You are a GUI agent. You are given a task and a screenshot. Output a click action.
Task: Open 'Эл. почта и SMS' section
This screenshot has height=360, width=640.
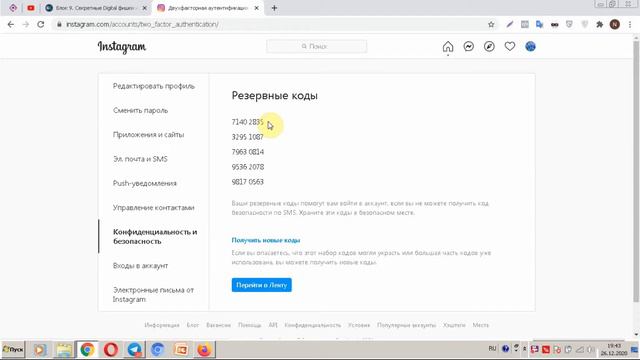140,159
